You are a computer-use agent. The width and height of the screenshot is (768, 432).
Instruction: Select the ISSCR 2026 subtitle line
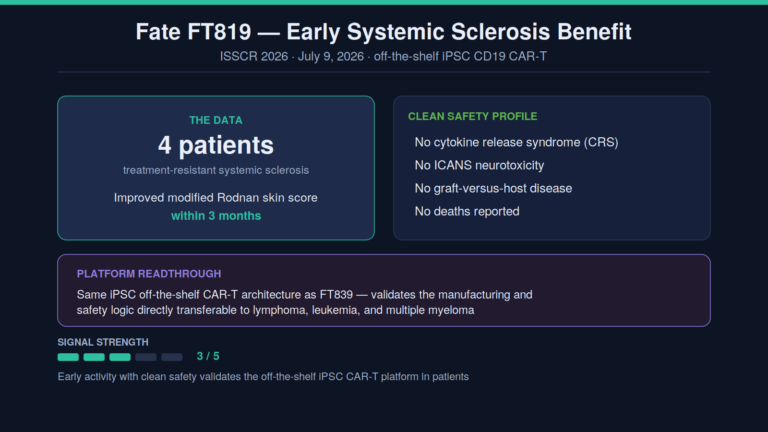coord(384,56)
